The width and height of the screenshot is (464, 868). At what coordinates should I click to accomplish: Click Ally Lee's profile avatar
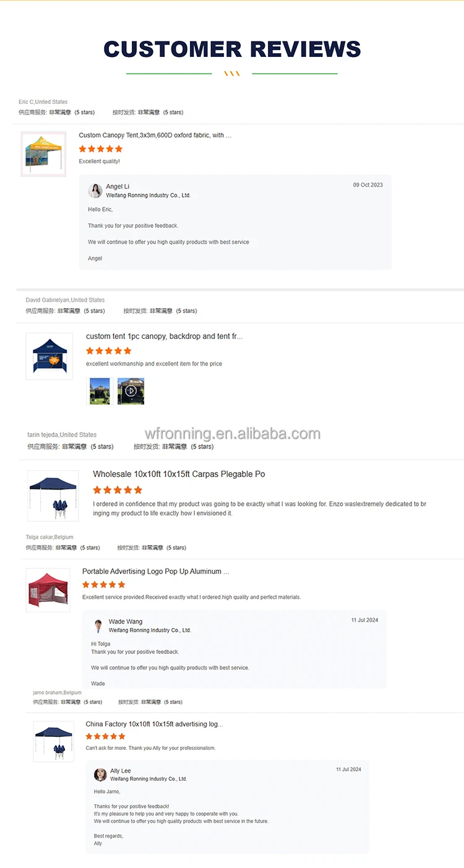[100, 775]
